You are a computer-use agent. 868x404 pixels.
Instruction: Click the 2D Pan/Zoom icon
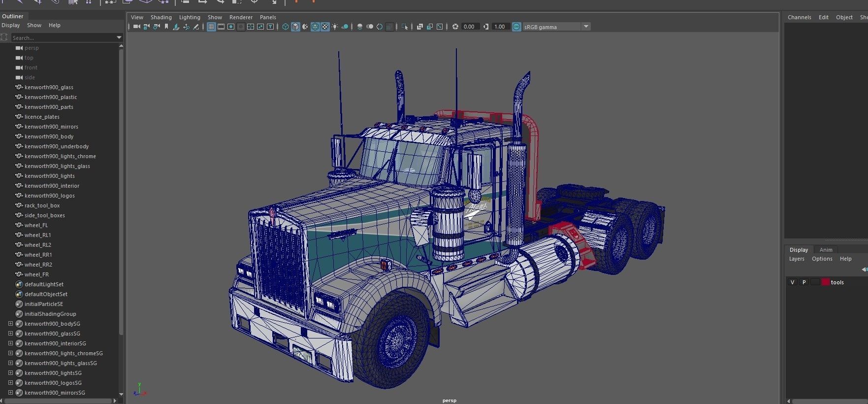coord(186,27)
